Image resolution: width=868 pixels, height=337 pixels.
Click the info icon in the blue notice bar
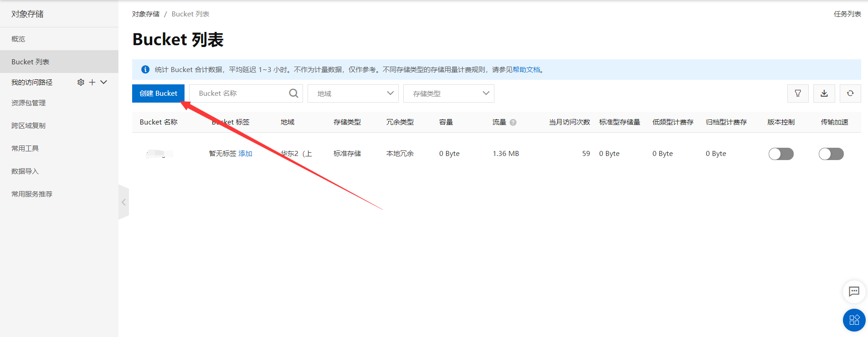pos(145,69)
